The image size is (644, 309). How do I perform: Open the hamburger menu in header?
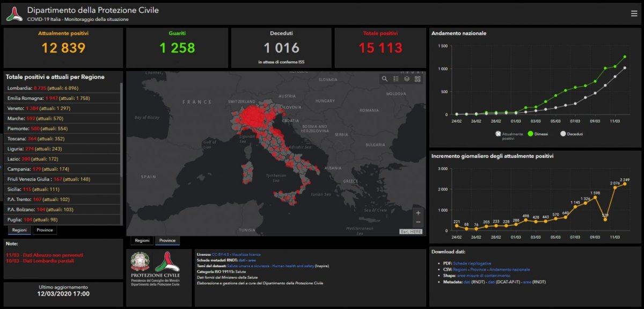click(x=634, y=14)
